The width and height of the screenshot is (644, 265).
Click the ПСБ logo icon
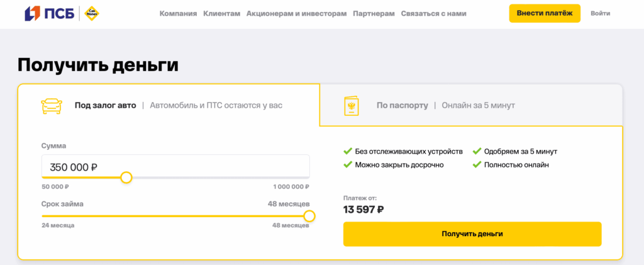[x=32, y=13]
